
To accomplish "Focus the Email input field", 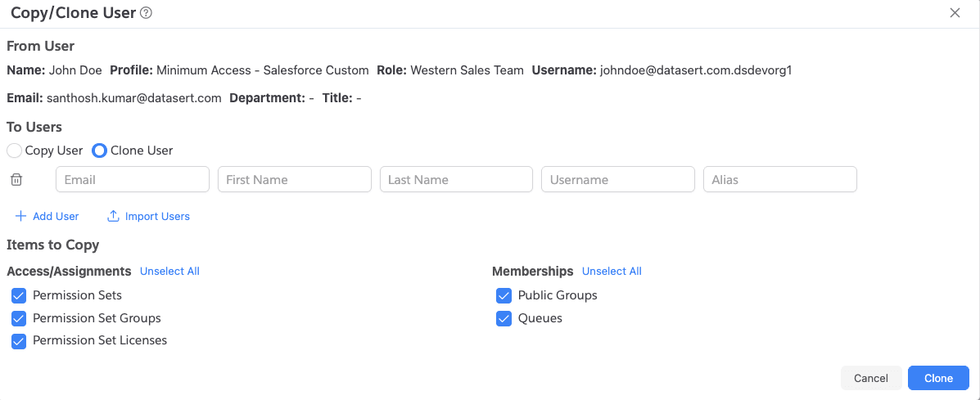I will (133, 179).
